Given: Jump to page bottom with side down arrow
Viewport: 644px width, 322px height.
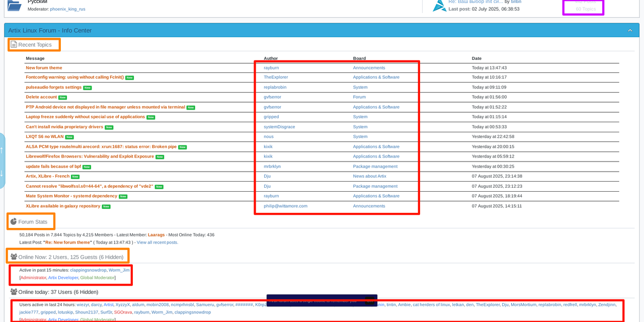Looking at the screenshot, I should 2,173.
